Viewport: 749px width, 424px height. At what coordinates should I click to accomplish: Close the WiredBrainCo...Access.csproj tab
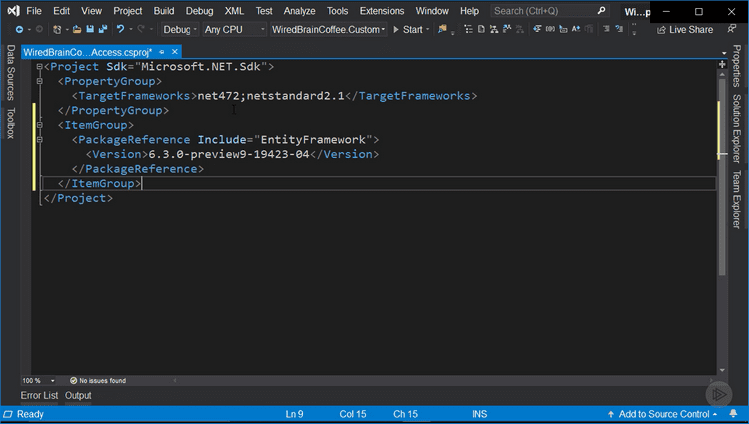point(175,52)
